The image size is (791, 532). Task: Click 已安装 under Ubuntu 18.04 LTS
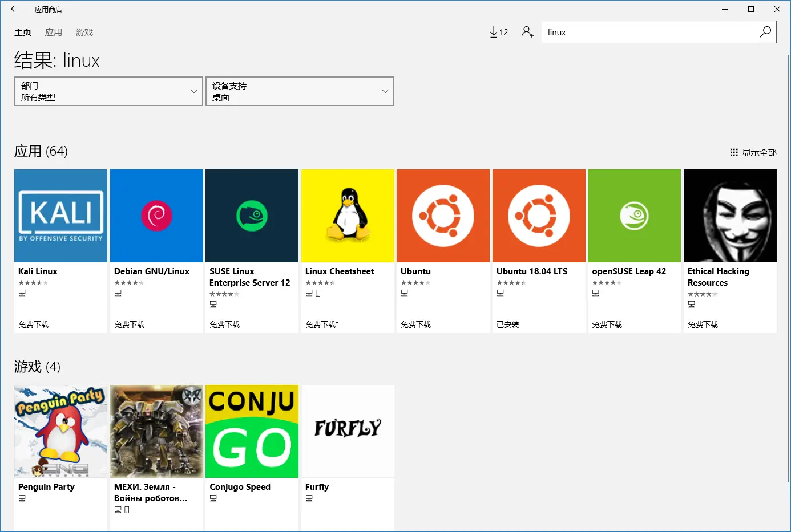[x=508, y=324]
